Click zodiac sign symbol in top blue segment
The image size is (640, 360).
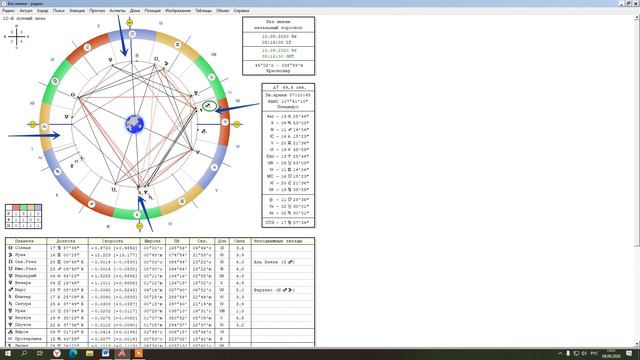[x=132, y=34]
